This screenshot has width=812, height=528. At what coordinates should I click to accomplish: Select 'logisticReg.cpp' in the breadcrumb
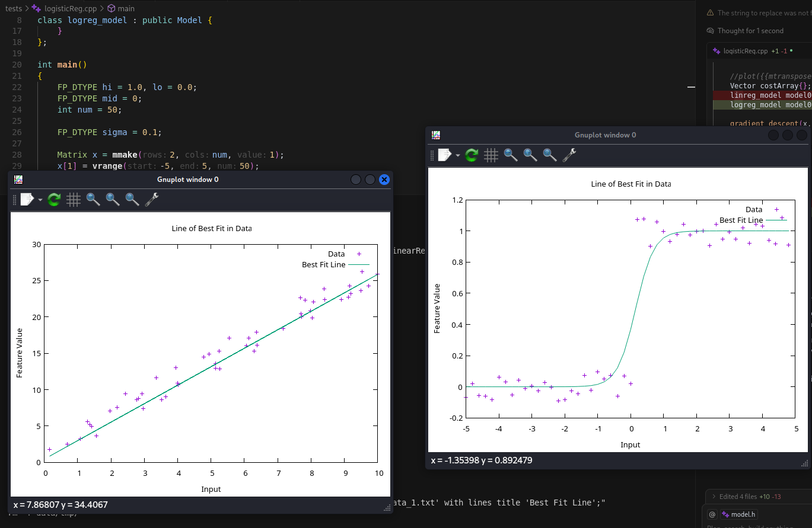pyautogui.click(x=69, y=8)
